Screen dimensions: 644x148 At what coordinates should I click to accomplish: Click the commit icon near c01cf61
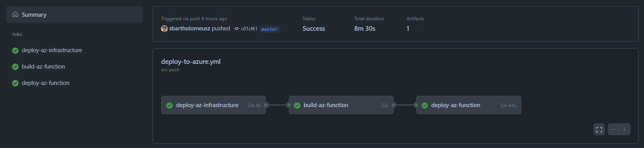tap(236, 29)
